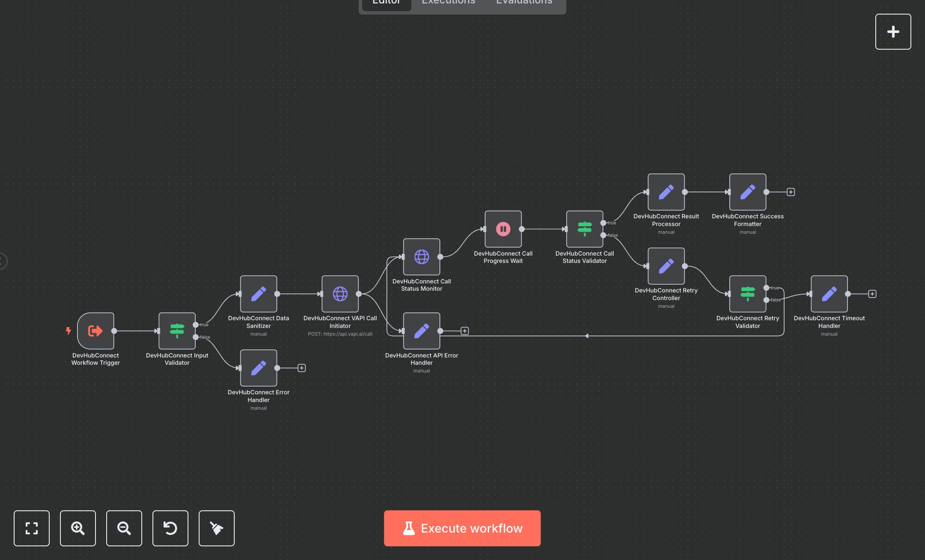This screenshot has height=560, width=925.
Task: Expand the collapsed left sidebar
Action: click(2, 261)
